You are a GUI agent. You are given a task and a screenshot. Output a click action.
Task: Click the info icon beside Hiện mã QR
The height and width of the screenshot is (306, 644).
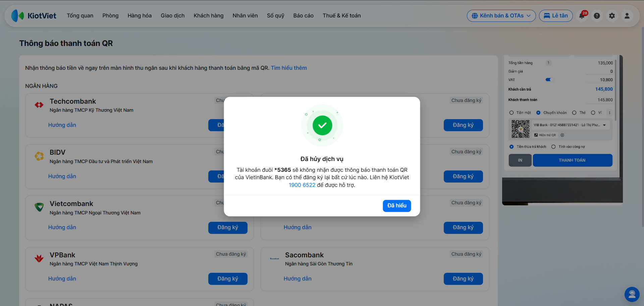562,135
